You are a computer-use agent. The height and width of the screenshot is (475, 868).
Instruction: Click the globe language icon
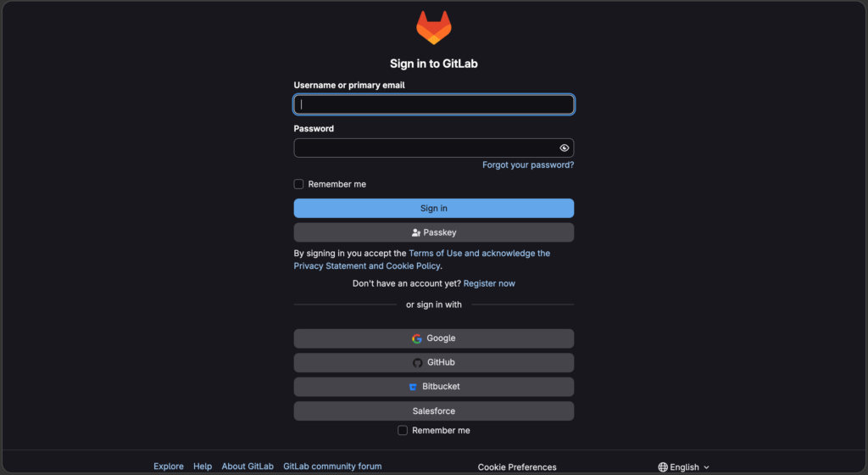point(663,467)
